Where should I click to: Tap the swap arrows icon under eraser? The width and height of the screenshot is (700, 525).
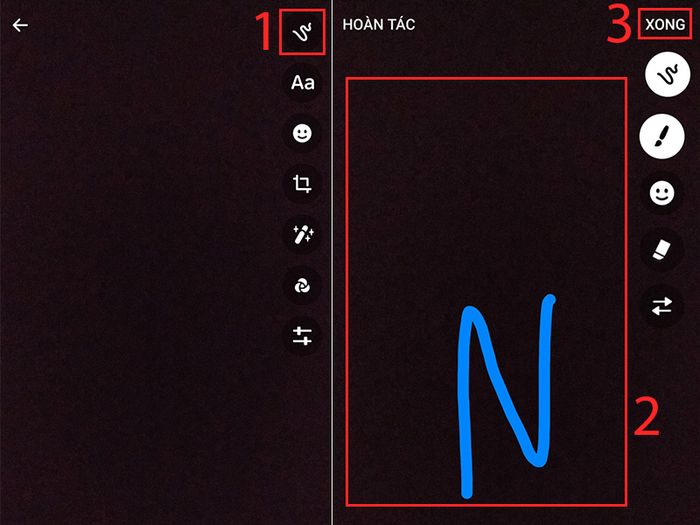point(662,306)
